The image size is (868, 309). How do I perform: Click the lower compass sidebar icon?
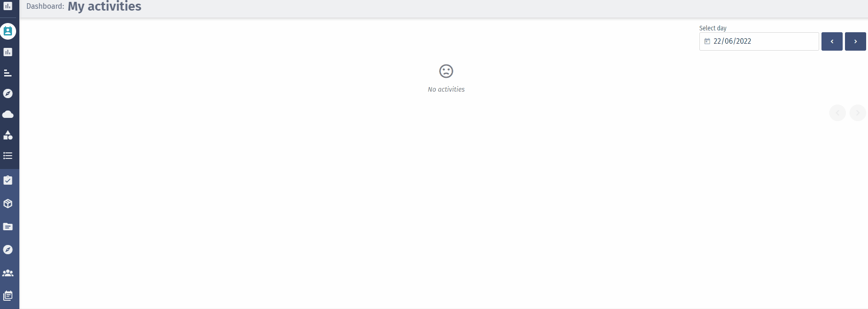(8, 250)
